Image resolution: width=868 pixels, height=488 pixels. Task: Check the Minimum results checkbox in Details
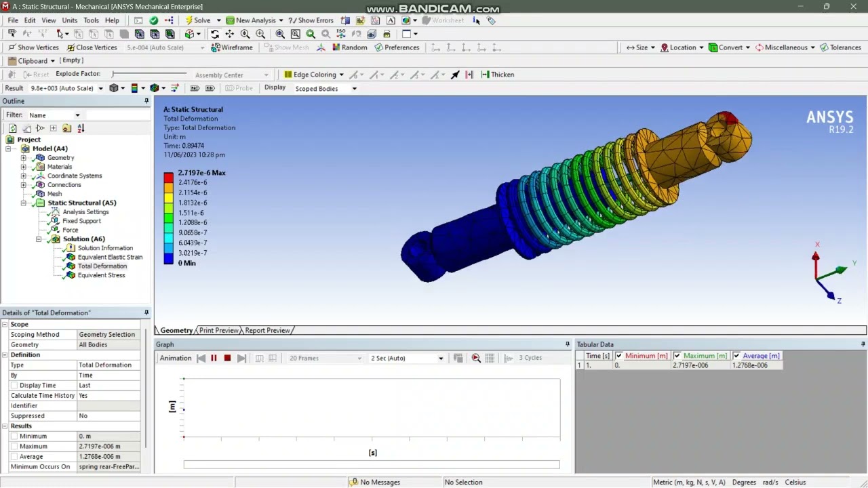pos(14,436)
